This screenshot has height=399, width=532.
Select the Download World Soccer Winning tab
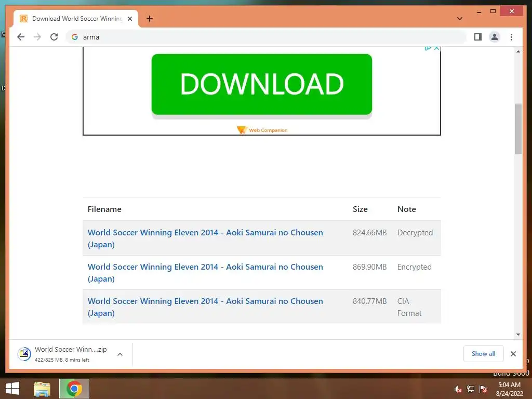[x=76, y=19]
